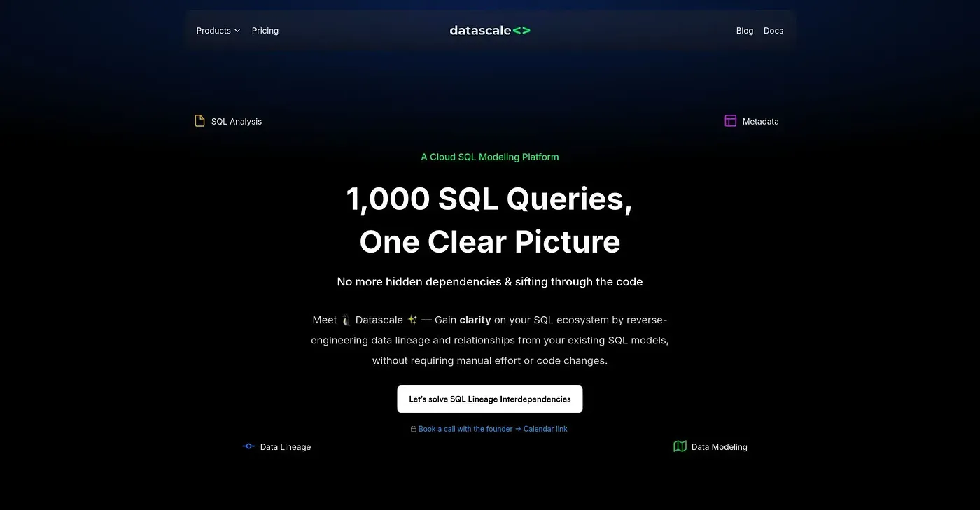The height and width of the screenshot is (510, 980).
Task: Click Let's solve SQL Lineage Interdependencies button
Action: coord(490,399)
